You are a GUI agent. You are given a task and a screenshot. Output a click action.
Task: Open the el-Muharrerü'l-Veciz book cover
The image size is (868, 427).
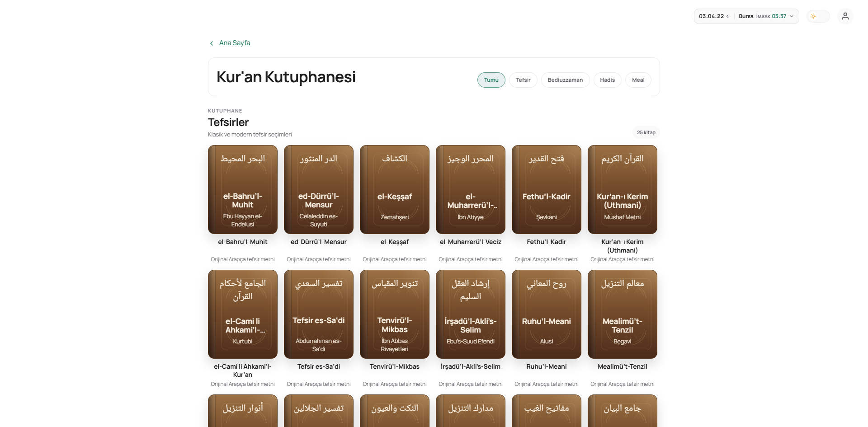(471, 189)
